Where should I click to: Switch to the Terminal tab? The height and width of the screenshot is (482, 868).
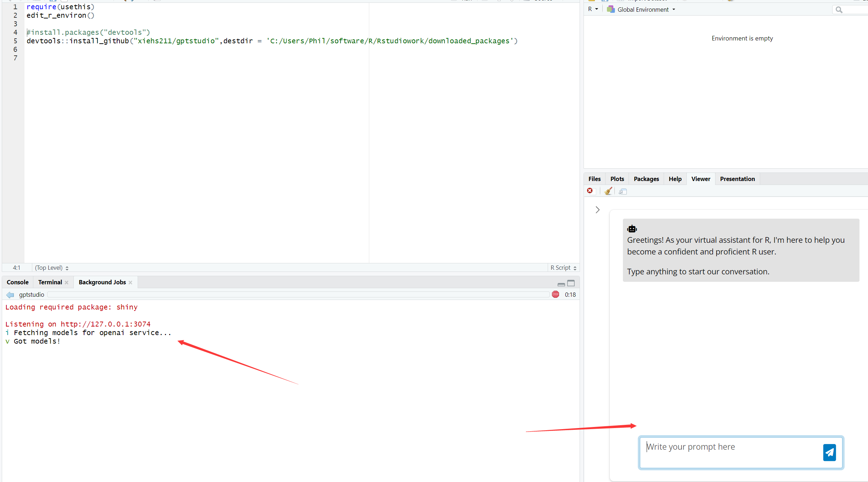pos(49,282)
